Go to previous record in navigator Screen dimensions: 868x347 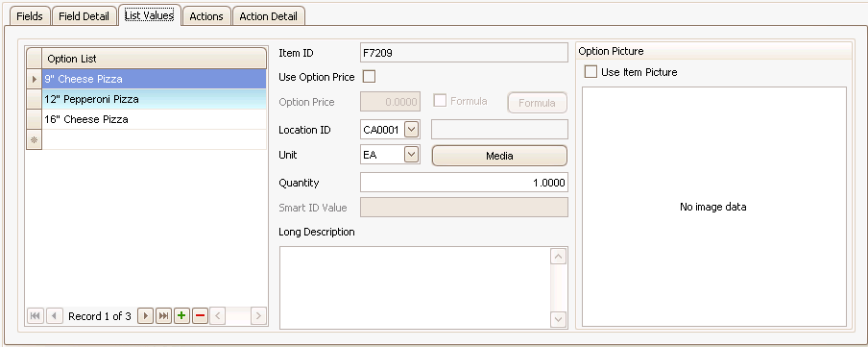(x=54, y=316)
